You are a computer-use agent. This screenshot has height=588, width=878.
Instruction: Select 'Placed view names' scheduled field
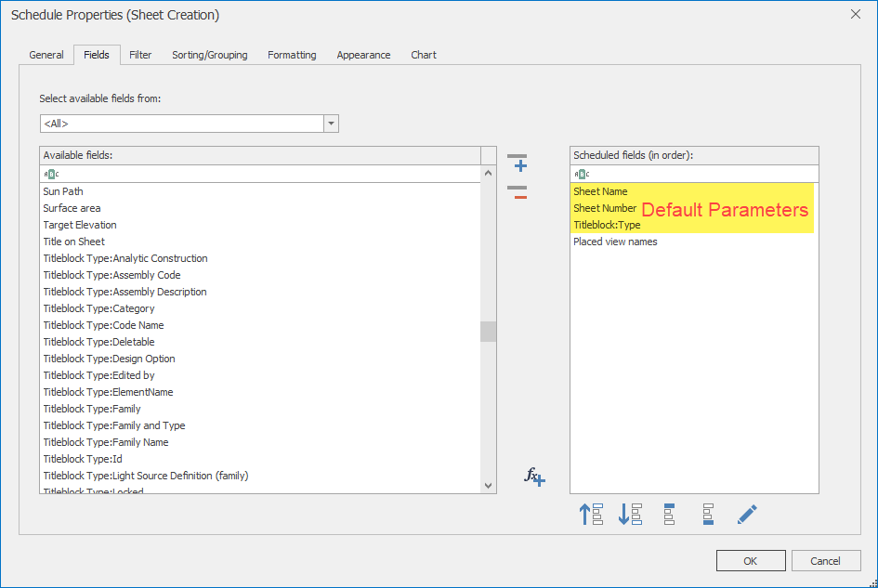[694, 242]
